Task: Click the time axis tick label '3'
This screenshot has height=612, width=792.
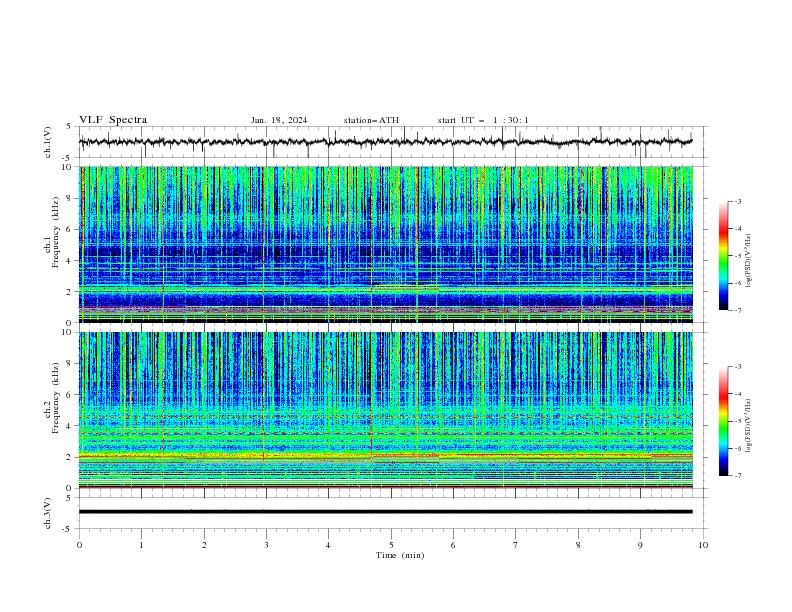Action: pos(266,545)
